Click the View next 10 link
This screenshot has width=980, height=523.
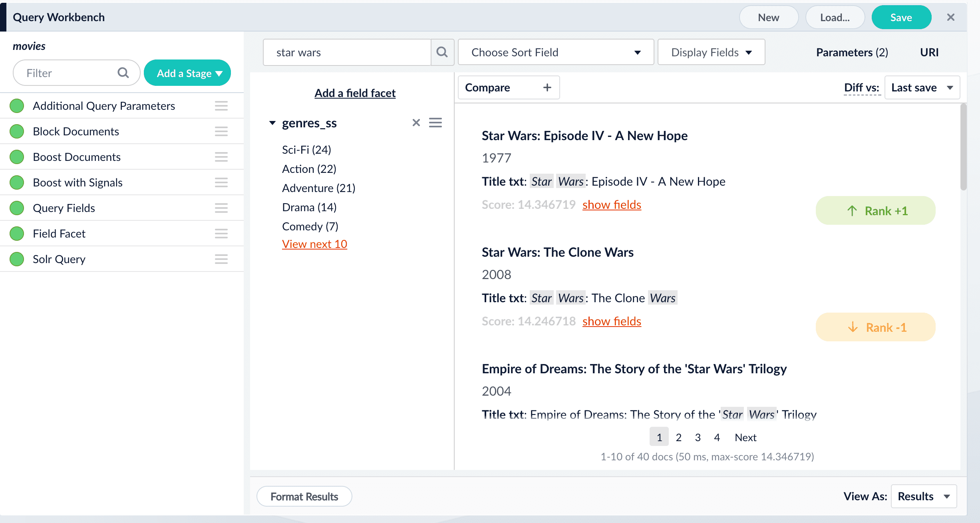click(314, 244)
